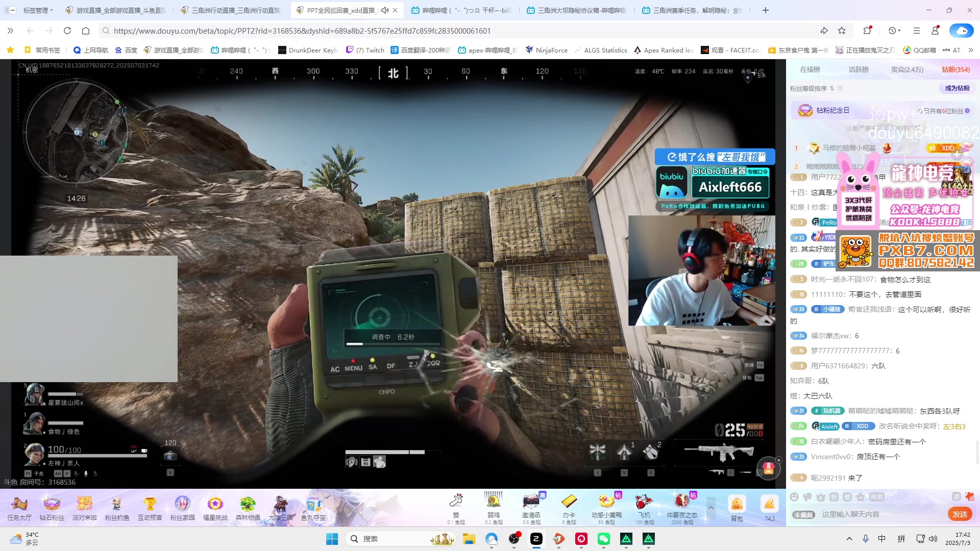
Task: Expand browser sidebar double chevron
Action: coord(10,31)
